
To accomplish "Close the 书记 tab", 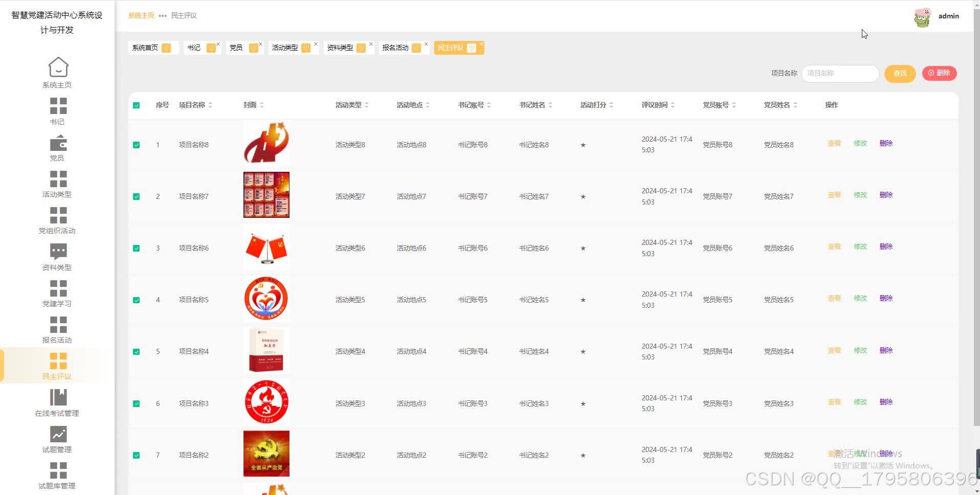I will 218,44.
